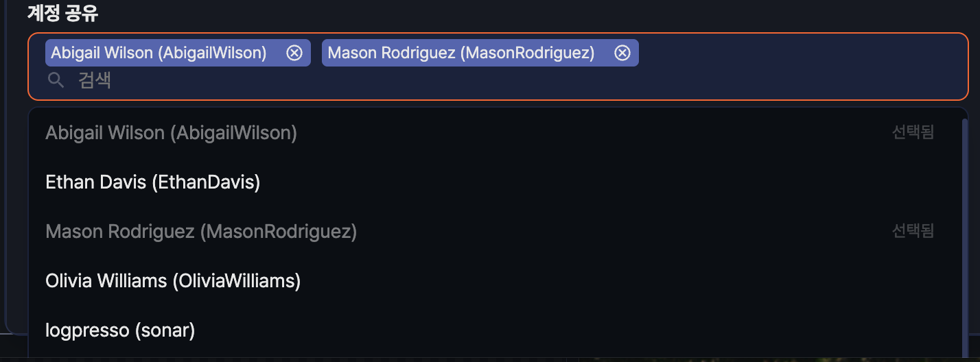Deselect Mason Rodriguez in the dropdown list
Screen dimensions: 980x362
[x=201, y=232]
